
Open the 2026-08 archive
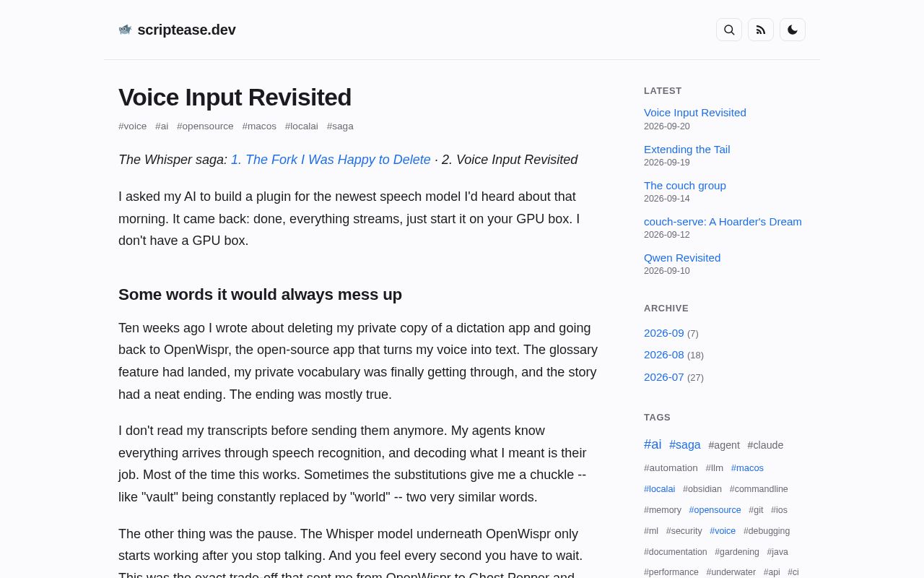tap(664, 355)
